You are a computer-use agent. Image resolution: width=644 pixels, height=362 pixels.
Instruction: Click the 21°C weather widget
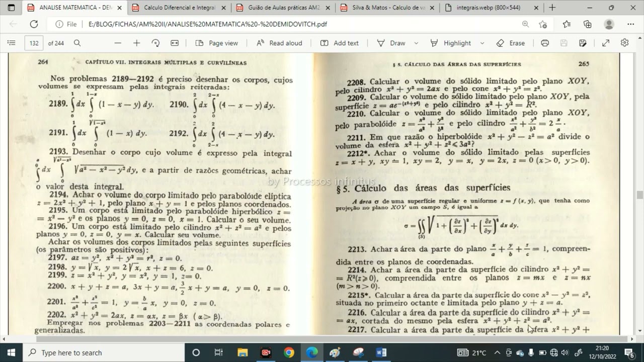pyautogui.click(x=472, y=352)
